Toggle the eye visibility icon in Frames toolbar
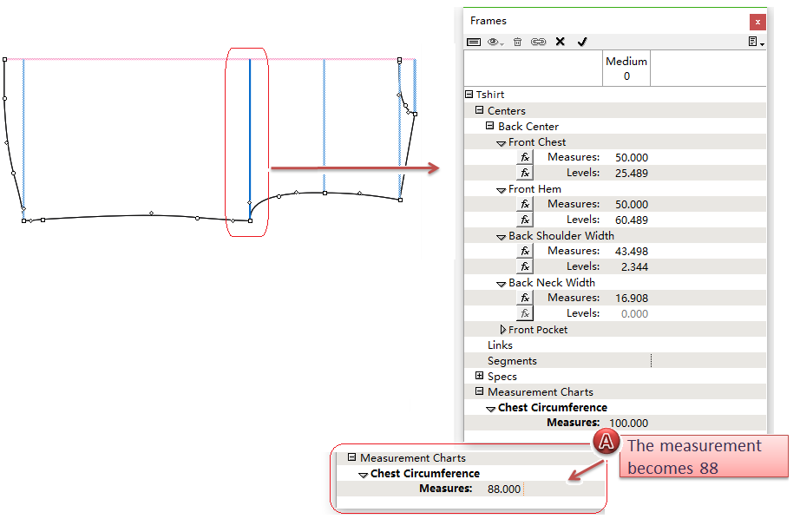This screenshot has height=532, width=800. [x=495, y=42]
